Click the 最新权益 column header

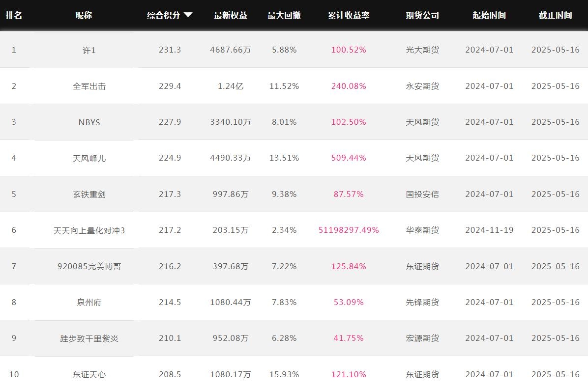[231, 15]
